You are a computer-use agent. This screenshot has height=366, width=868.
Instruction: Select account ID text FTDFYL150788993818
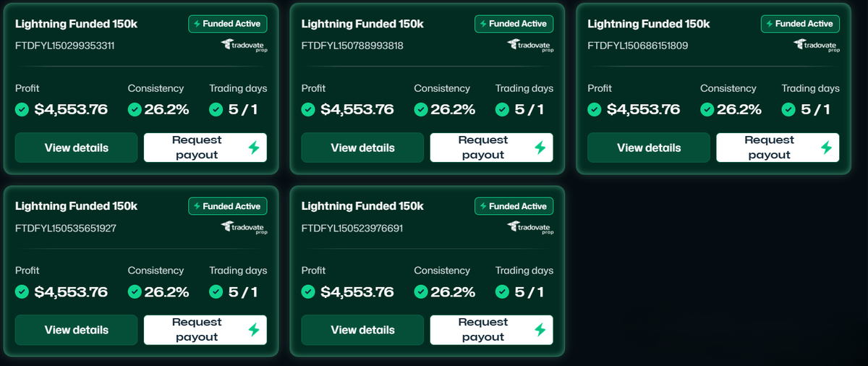click(352, 46)
